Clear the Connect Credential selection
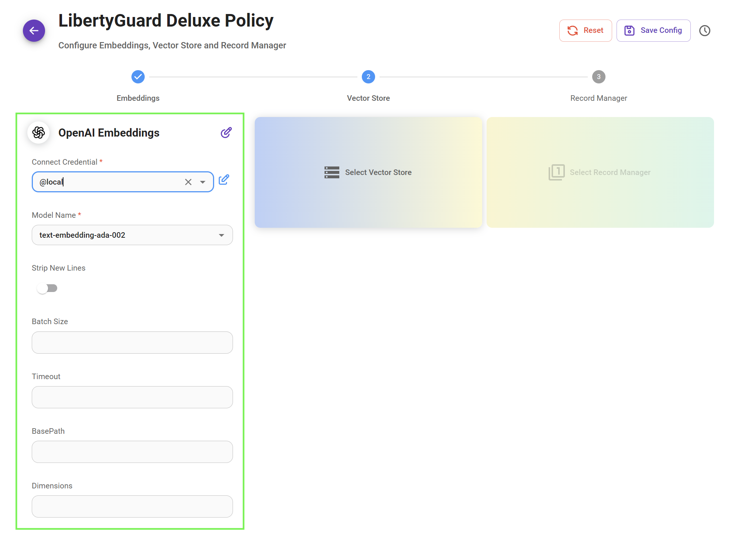Viewport: 731px width, 560px height. point(188,182)
